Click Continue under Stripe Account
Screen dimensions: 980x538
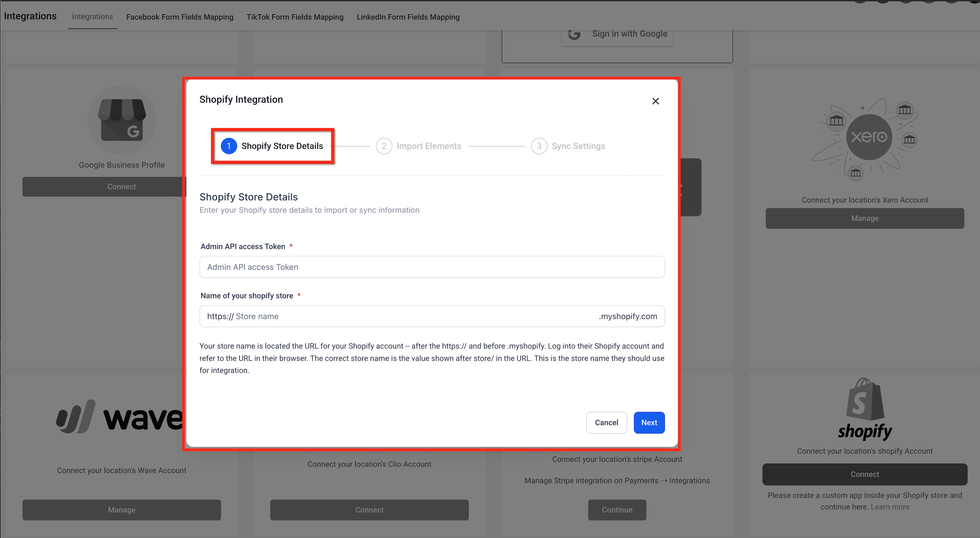tap(617, 510)
